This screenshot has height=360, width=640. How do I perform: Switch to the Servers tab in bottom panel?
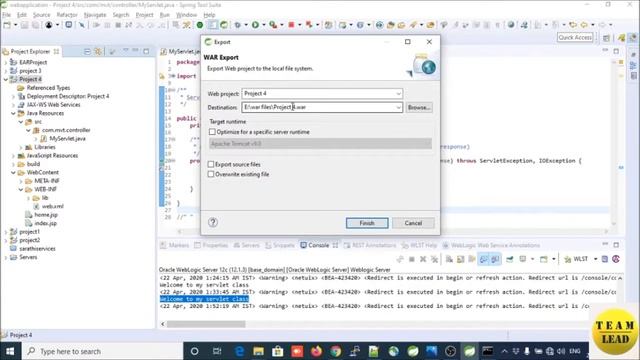(247, 245)
